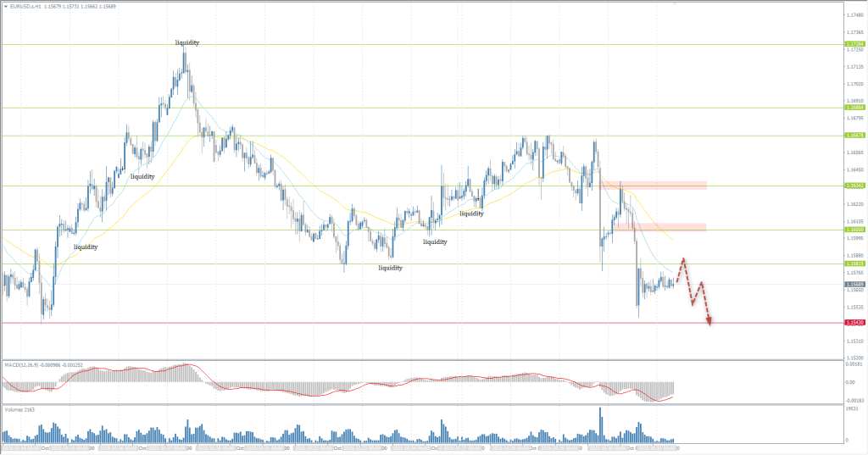Select the red horizontal support line

click(339, 323)
